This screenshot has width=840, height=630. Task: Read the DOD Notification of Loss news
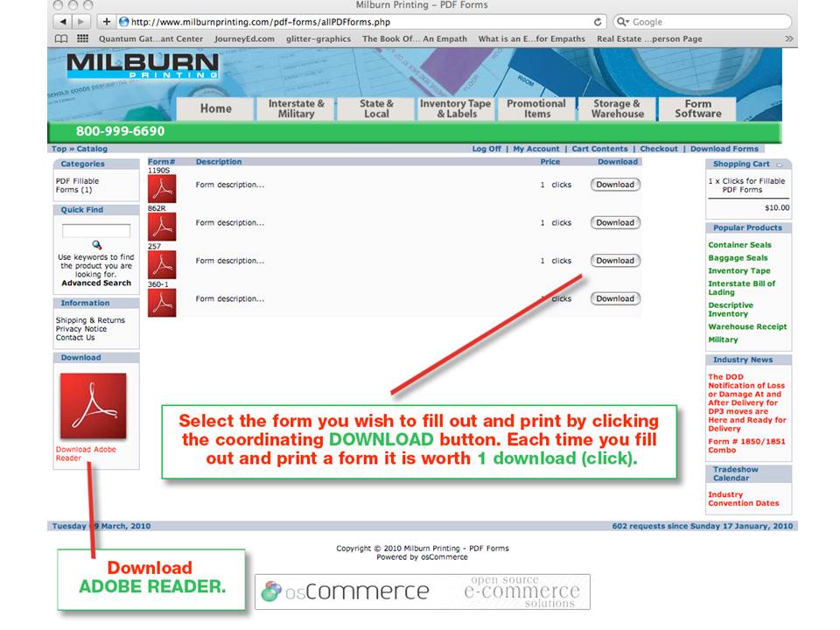(747, 402)
